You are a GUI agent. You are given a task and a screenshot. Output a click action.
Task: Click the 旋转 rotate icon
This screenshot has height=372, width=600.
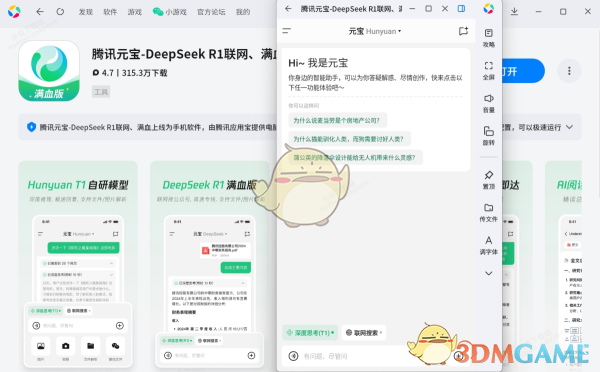489,136
